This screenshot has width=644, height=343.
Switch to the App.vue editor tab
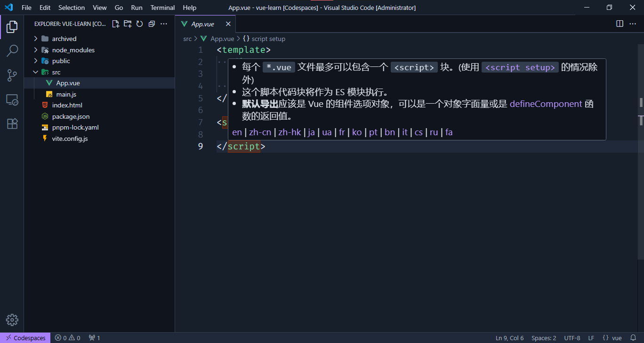[205, 24]
